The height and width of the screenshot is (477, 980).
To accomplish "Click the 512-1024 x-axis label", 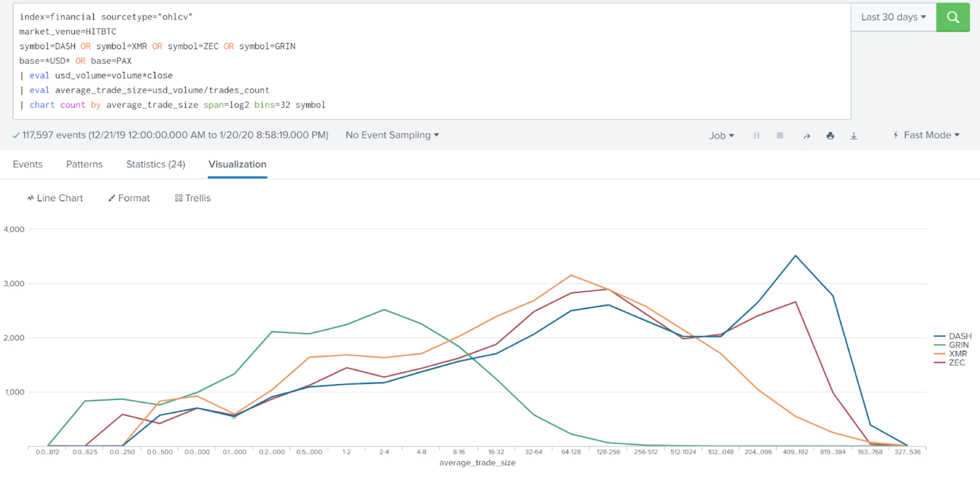I will 683,452.
